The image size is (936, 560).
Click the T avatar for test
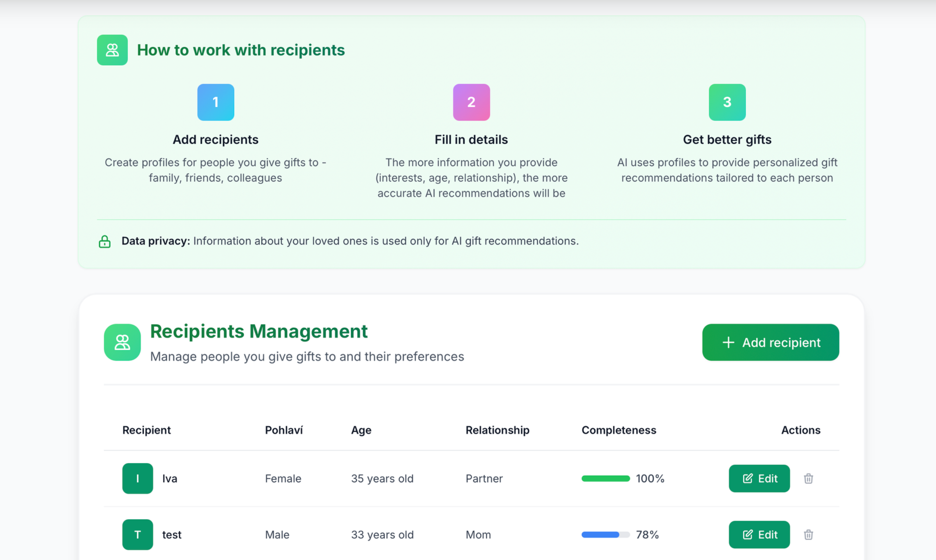tap(137, 534)
